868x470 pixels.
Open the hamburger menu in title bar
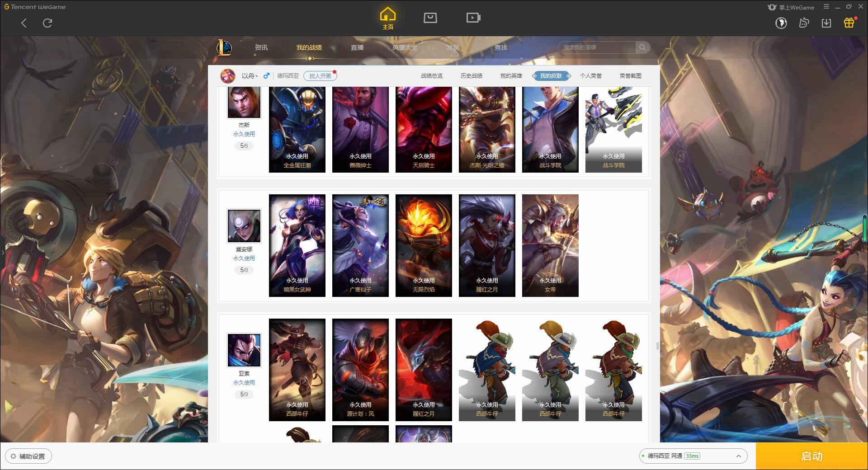click(x=826, y=7)
